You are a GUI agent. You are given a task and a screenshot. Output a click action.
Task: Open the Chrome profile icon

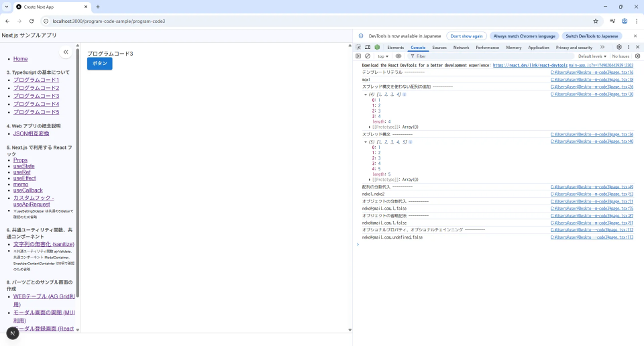pos(625,21)
